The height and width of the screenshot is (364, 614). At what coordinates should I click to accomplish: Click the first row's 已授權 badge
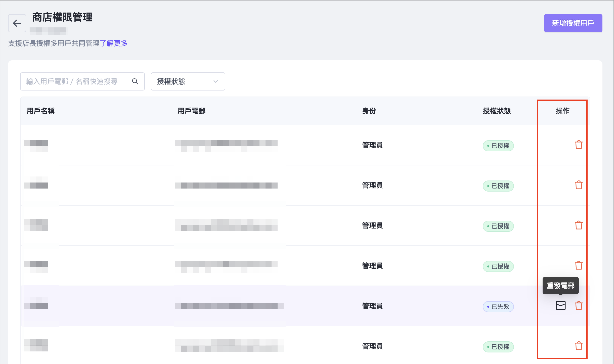(498, 146)
